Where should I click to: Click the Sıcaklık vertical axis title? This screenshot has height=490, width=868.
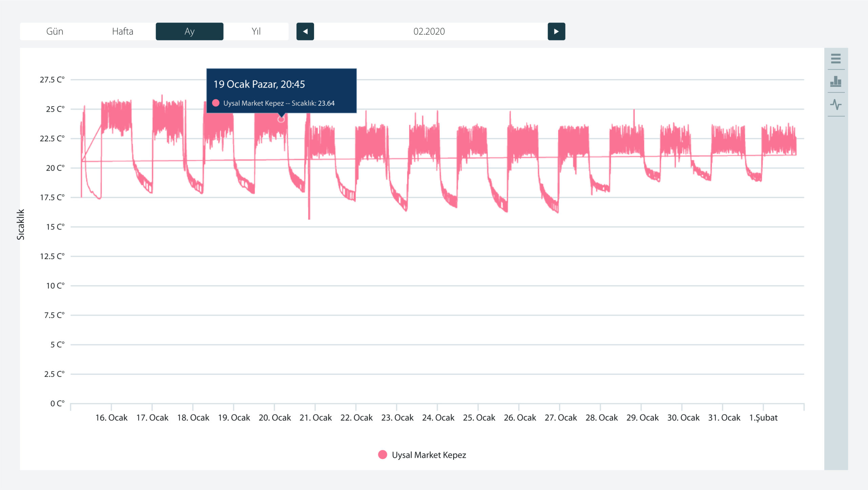coord(21,224)
